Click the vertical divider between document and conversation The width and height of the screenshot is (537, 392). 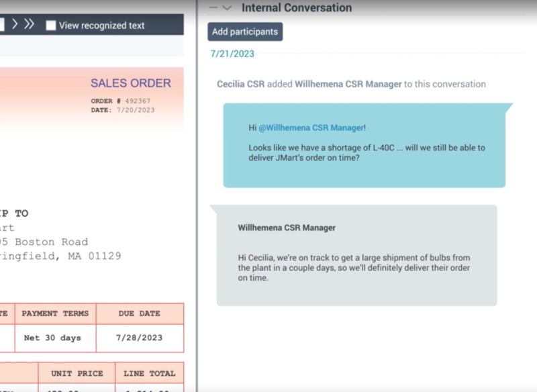click(197, 201)
